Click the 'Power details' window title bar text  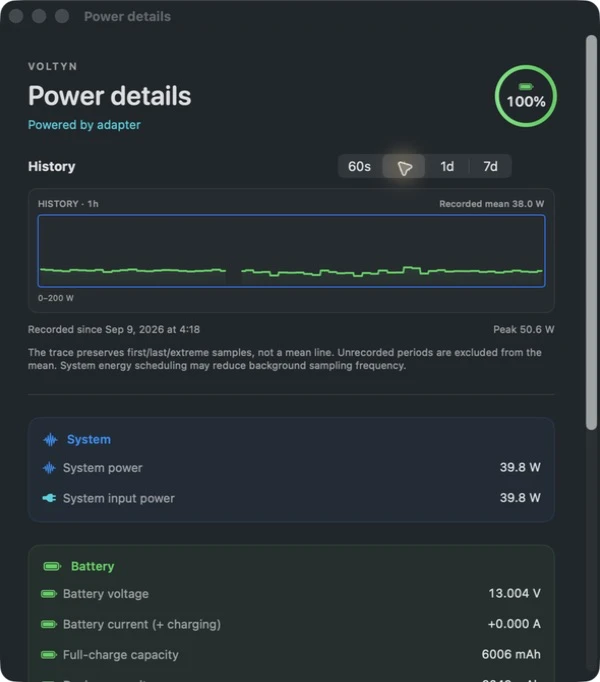pyautogui.click(x=127, y=17)
